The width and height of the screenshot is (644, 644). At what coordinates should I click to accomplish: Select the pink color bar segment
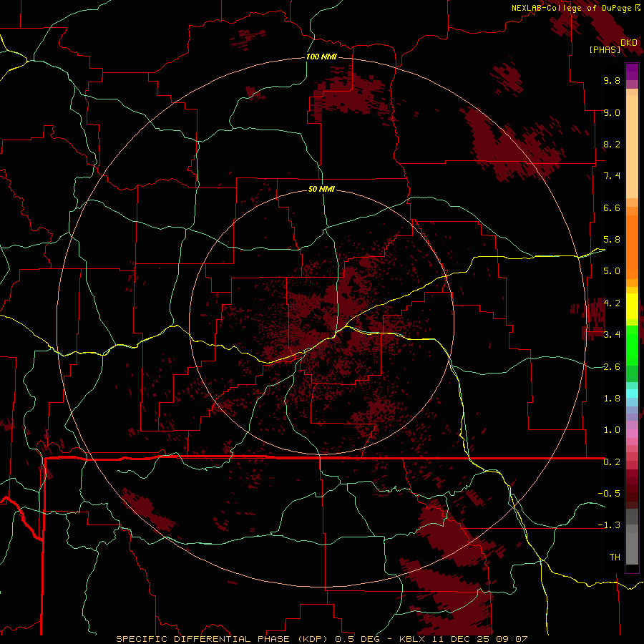(x=632, y=434)
